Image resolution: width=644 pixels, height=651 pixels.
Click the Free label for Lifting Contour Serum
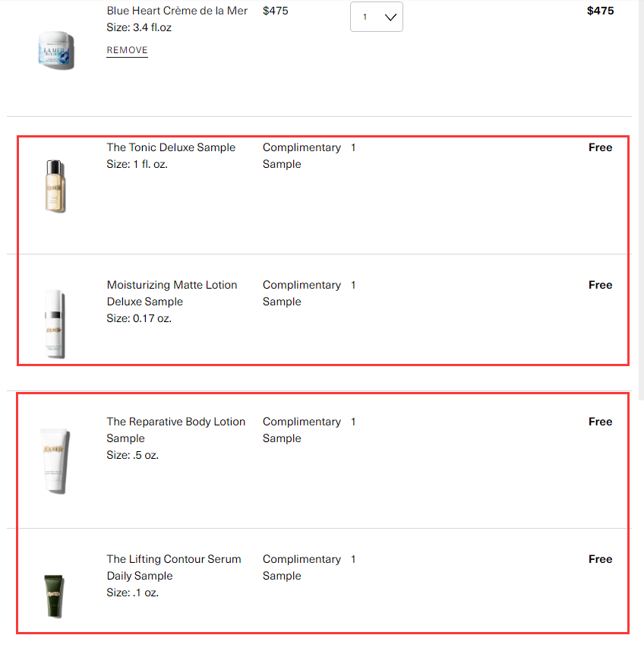600,559
